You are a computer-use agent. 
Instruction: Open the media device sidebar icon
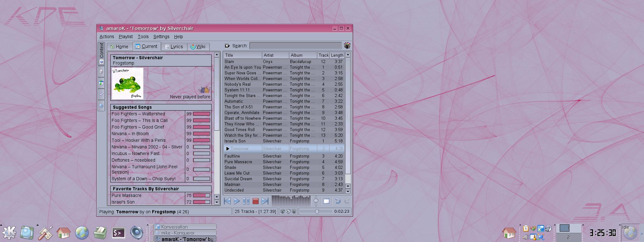[101, 94]
